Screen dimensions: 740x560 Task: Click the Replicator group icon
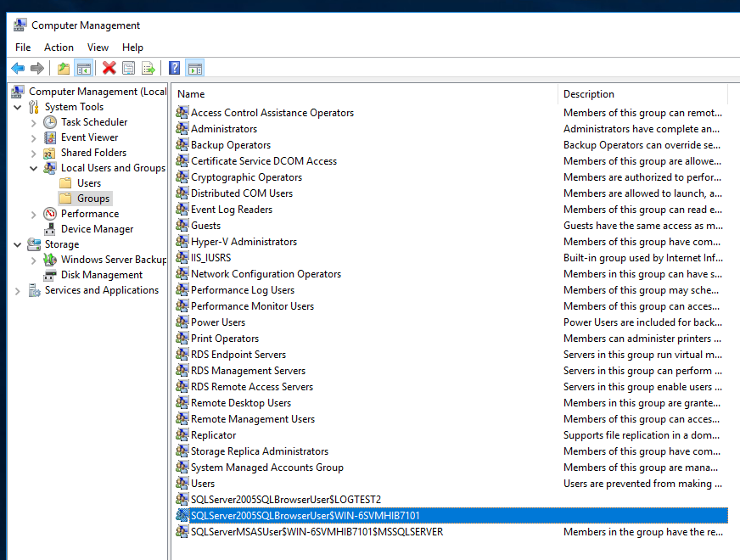[182, 434]
